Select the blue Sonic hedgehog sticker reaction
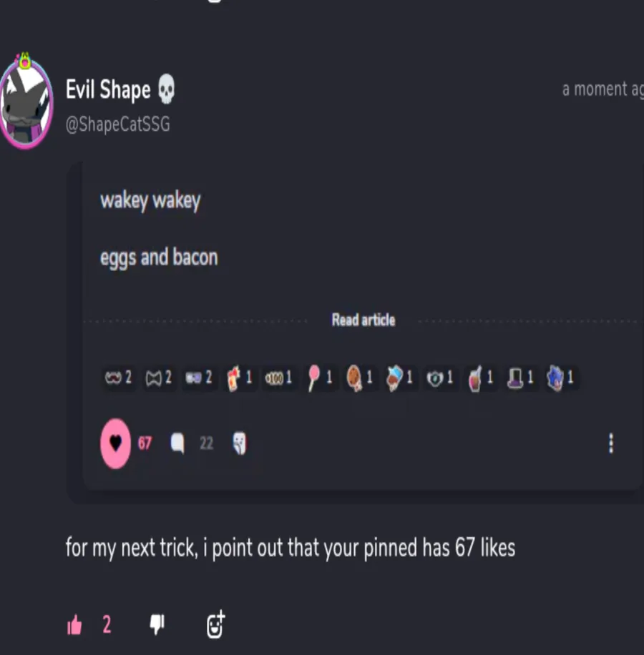 [x=560, y=378]
